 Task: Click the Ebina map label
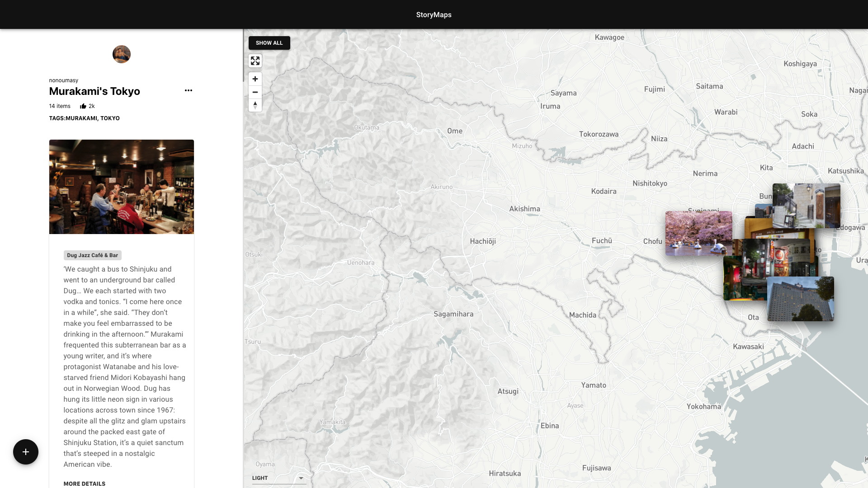[x=550, y=426]
